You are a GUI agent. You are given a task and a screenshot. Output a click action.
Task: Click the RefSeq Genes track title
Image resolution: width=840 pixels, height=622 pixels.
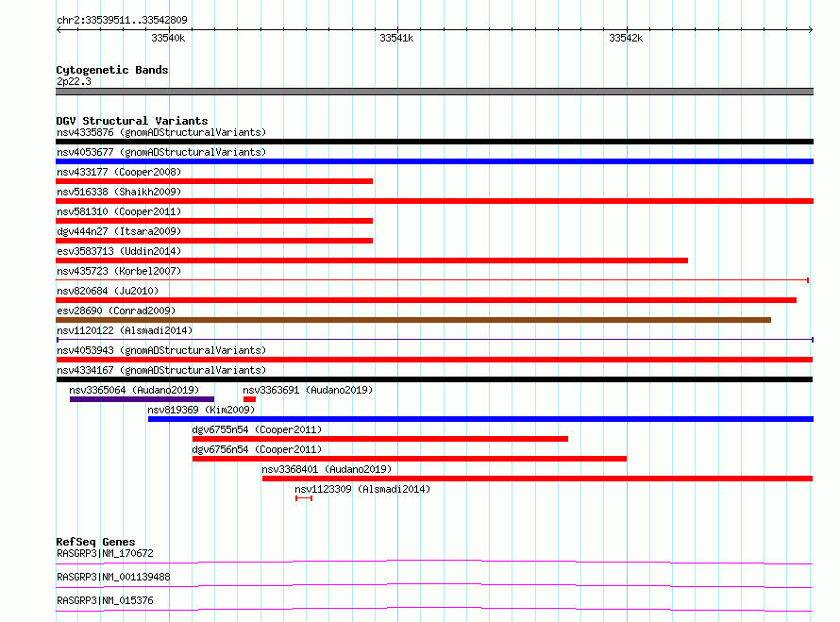pyautogui.click(x=96, y=542)
